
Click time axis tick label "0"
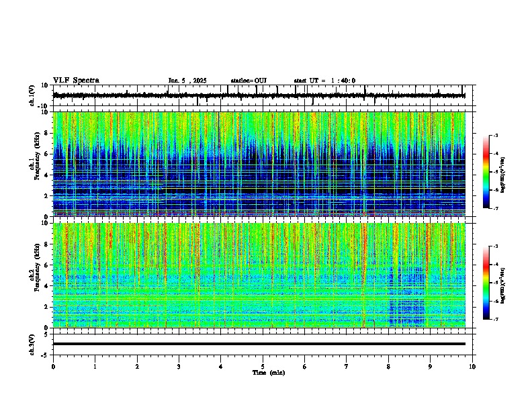click(53, 367)
